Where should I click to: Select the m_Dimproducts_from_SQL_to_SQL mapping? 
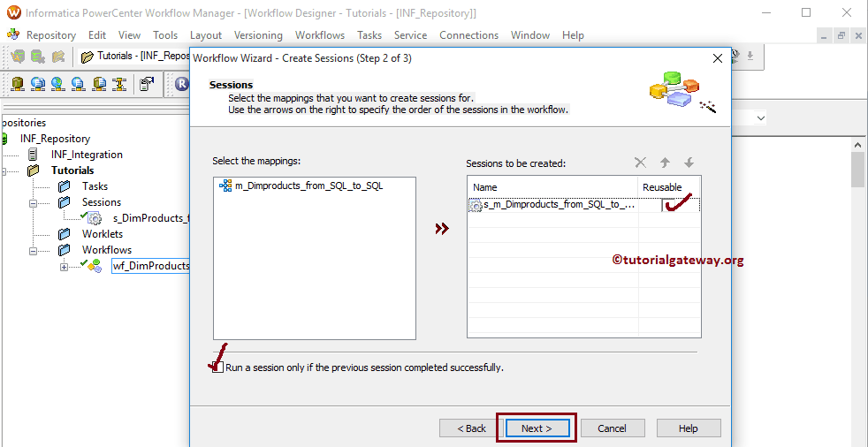(308, 186)
